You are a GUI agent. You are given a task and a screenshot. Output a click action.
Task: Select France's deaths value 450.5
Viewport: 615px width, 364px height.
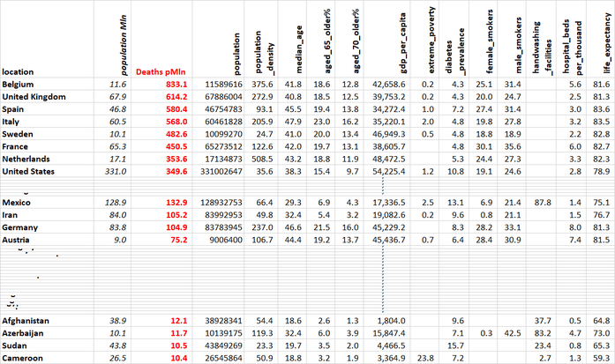pos(176,146)
